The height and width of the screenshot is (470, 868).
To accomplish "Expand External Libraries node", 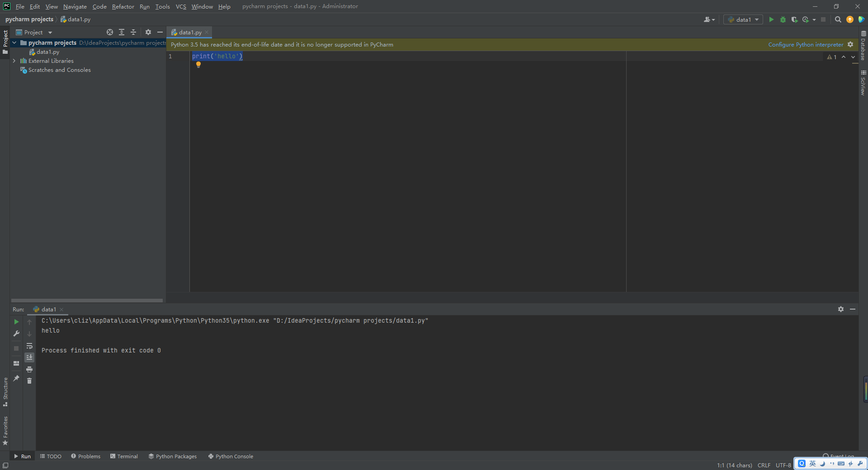I will click(x=14, y=61).
